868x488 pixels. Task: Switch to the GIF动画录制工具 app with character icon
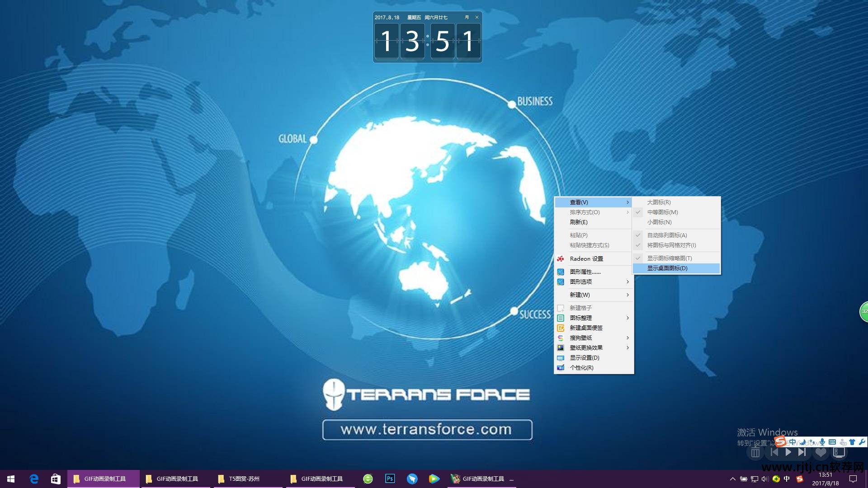click(x=482, y=479)
